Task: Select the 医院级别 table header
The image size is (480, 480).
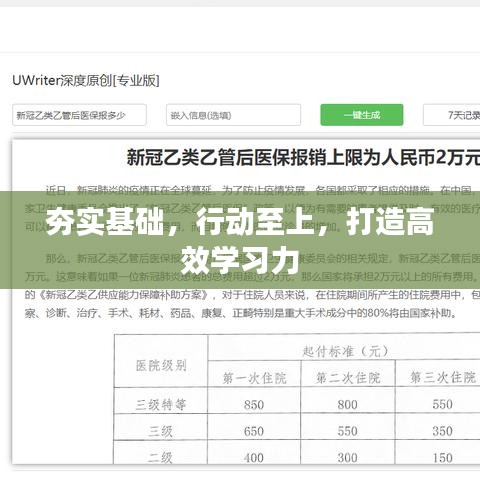Action: 161,366
